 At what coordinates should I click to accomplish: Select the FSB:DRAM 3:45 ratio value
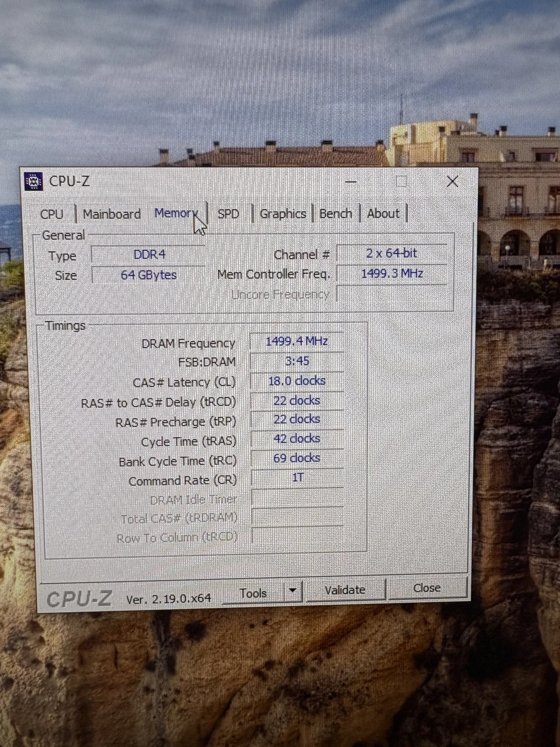coord(297,361)
